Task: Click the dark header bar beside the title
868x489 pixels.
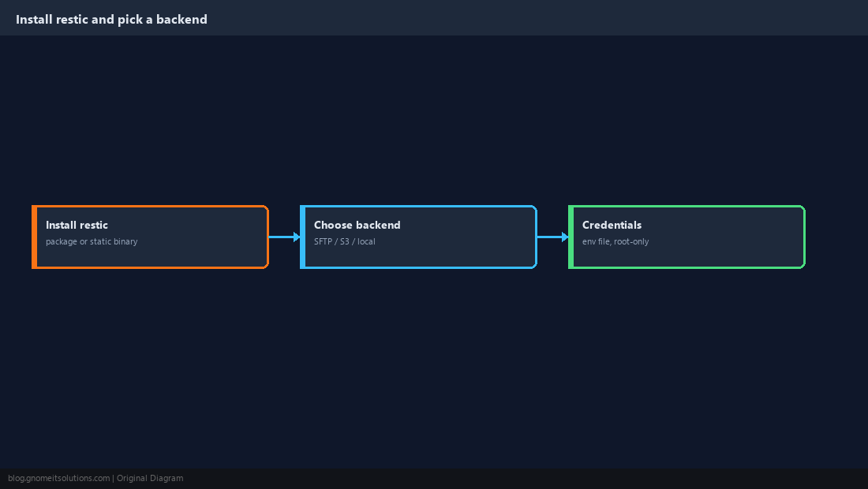Action: click(x=537, y=17)
